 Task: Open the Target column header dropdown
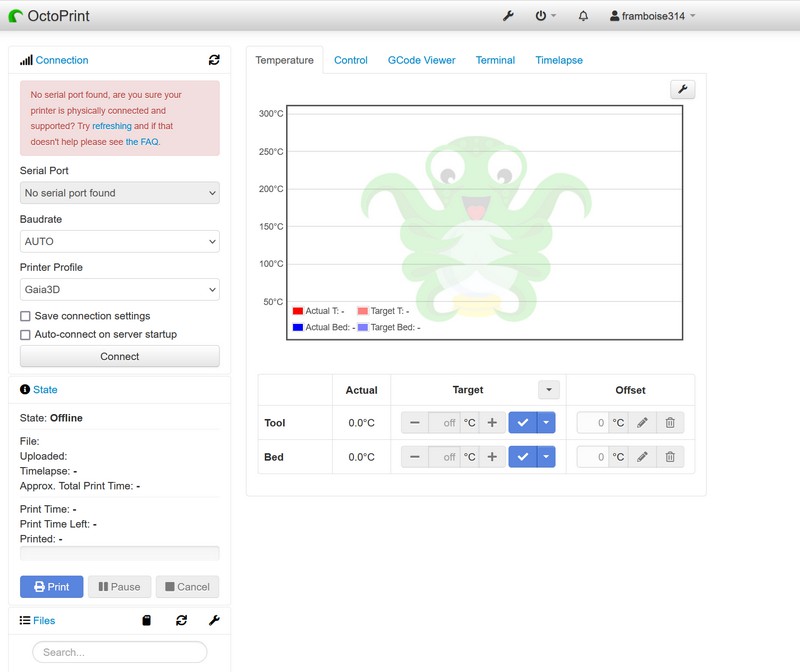pyautogui.click(x=549, y=390)
